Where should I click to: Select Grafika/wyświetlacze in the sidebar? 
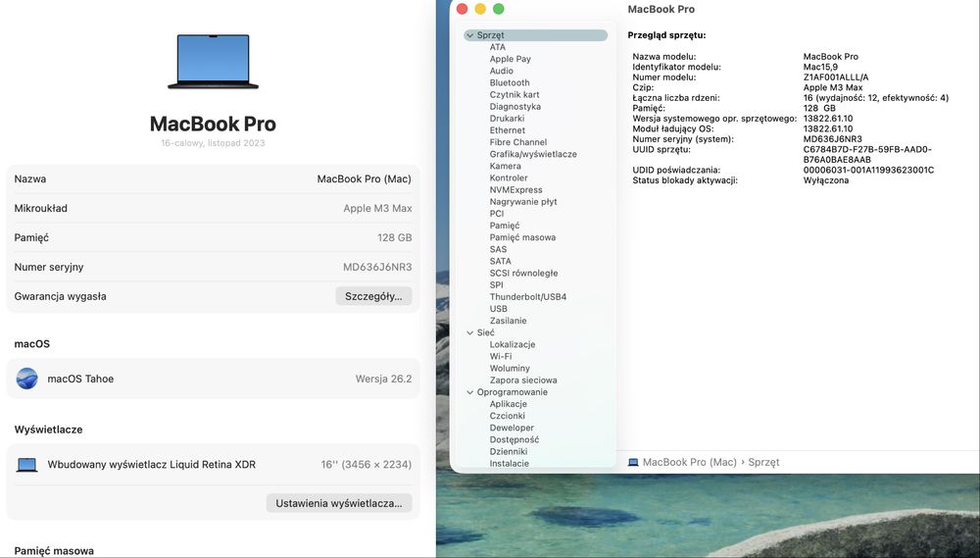pos(533,154)
